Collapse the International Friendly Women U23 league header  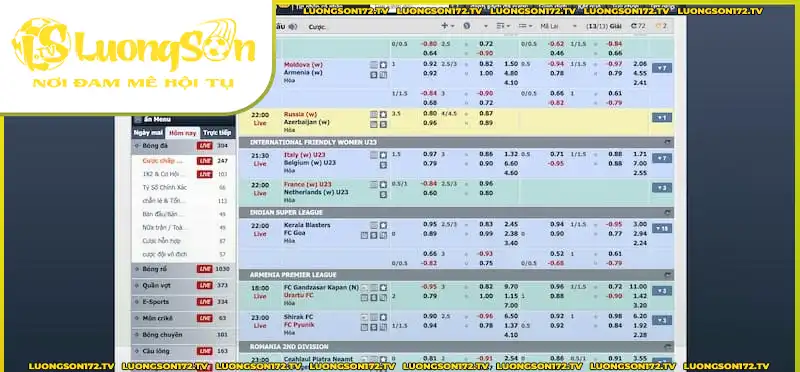point(667,142)
